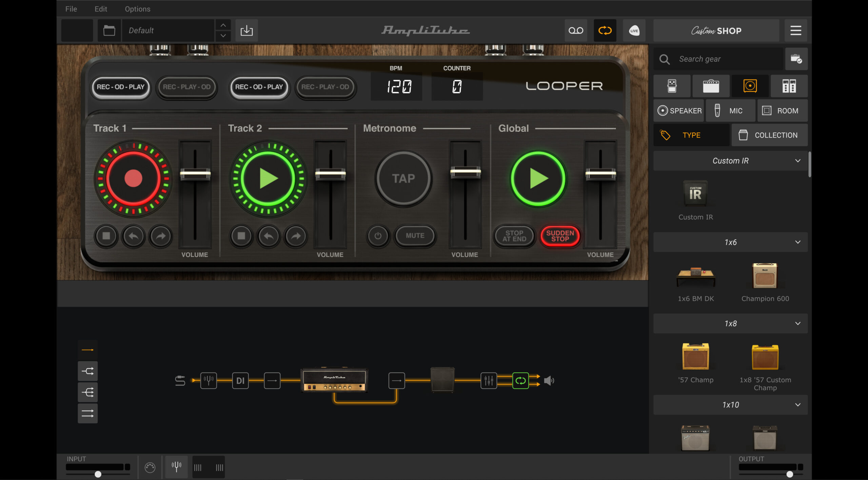Select next preset down arrow
The width and height of the screenshot is (868, 480).
pyautogui.click(x=223, y=36)
